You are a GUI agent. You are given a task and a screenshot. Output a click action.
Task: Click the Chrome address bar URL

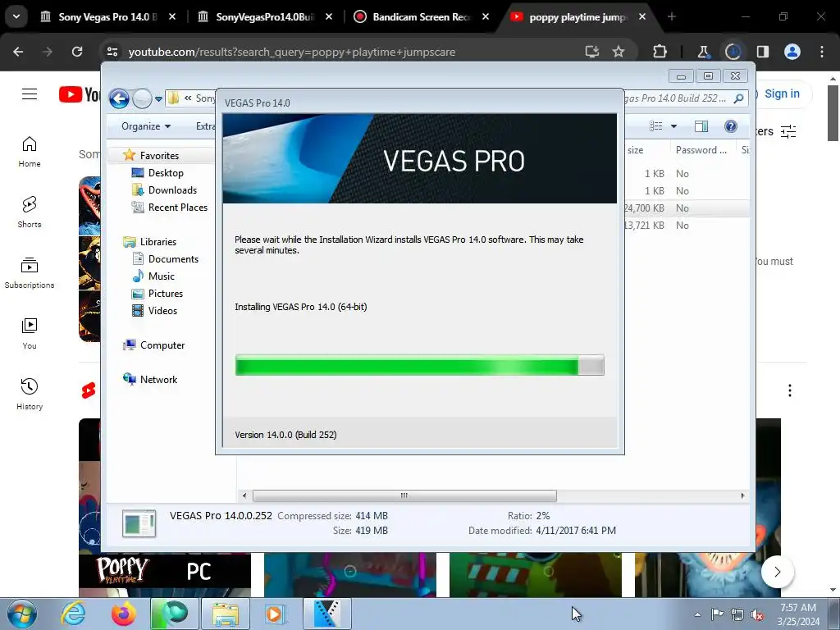tap(292, 52)
